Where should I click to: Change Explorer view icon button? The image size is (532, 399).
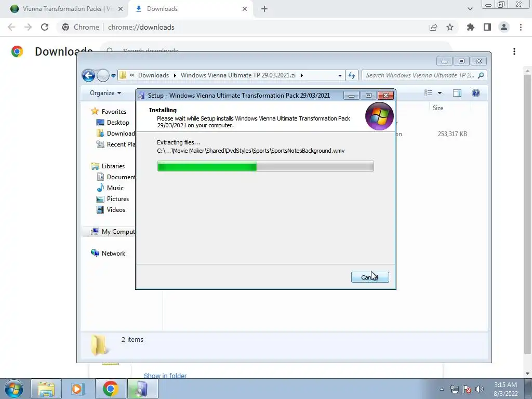429,93
